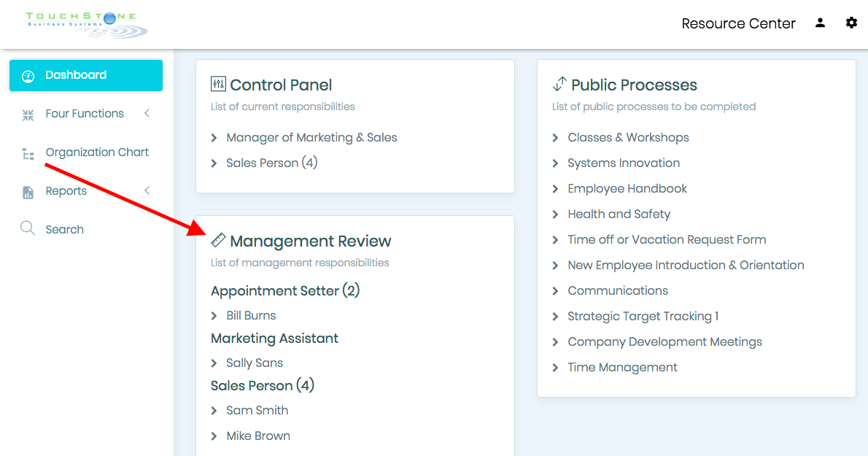Click the Dashboard gauge icon
Viewport: 868px width, 456px height.
28,76
